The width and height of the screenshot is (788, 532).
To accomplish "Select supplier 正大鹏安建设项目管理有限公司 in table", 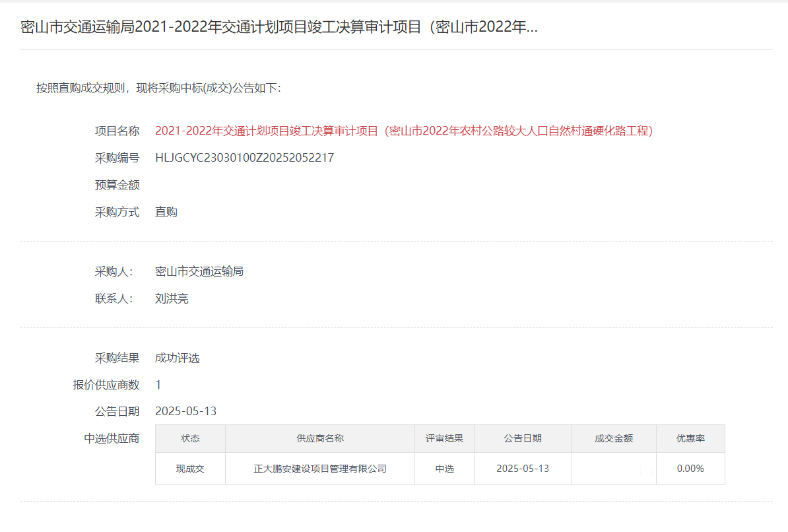I will pyautogui.click(x=320, y=469).
